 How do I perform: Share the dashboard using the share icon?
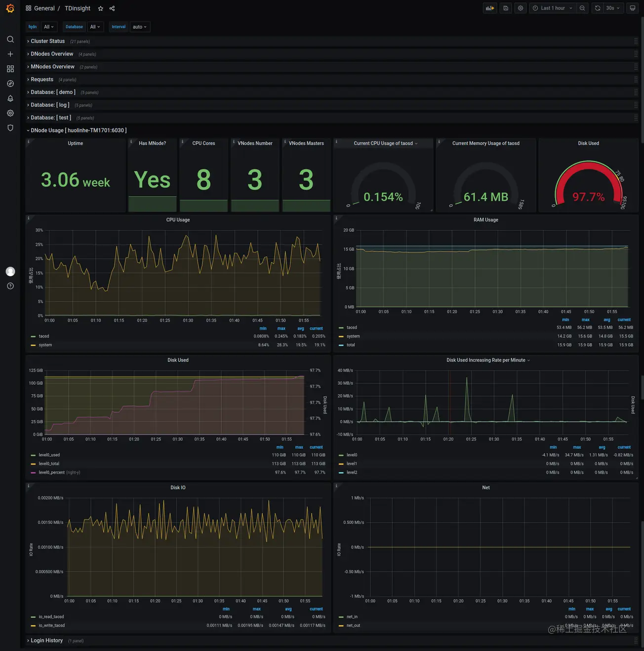coord(112,8)
